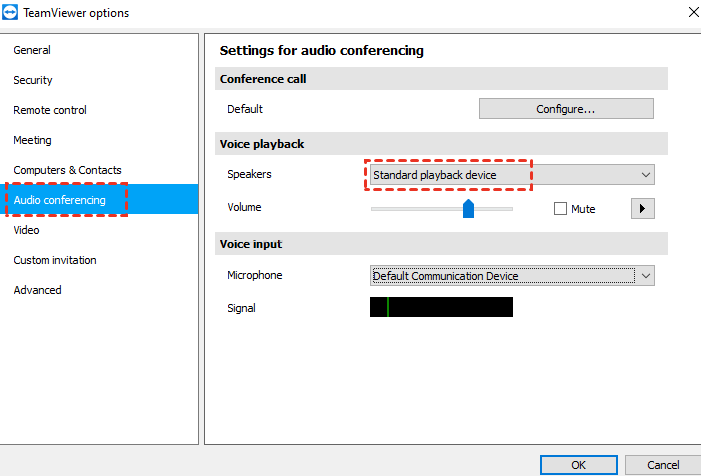Click the speaker Volume slider handle
Image resolution: width=701 pixels, height=476 pixels.
468,208
